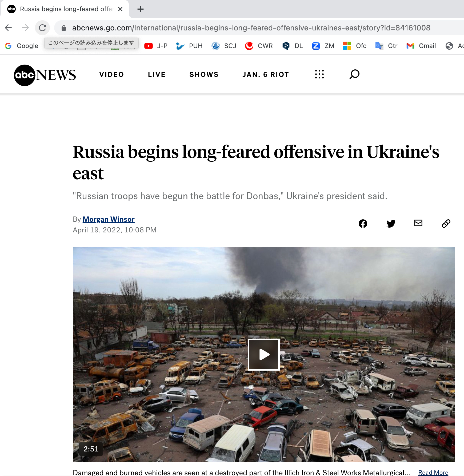
Task: Open the ZM bookmark
Action: [323, 46]
